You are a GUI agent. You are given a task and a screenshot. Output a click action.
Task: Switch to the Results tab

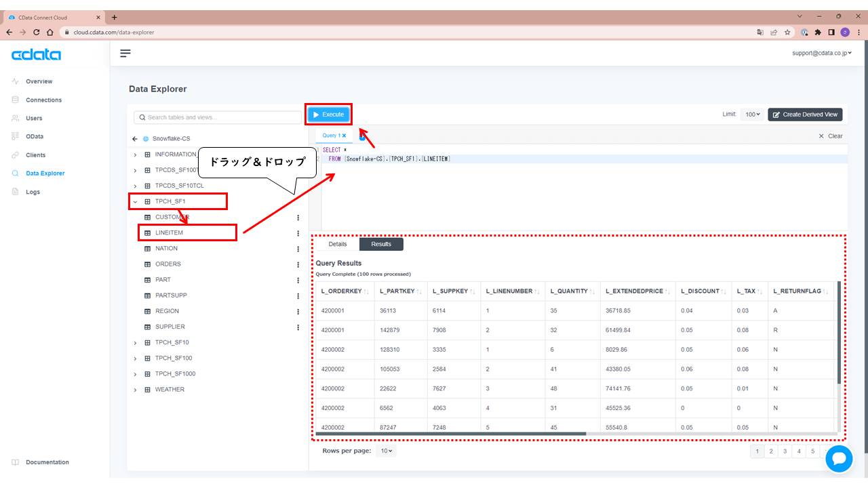click(381, 244)
